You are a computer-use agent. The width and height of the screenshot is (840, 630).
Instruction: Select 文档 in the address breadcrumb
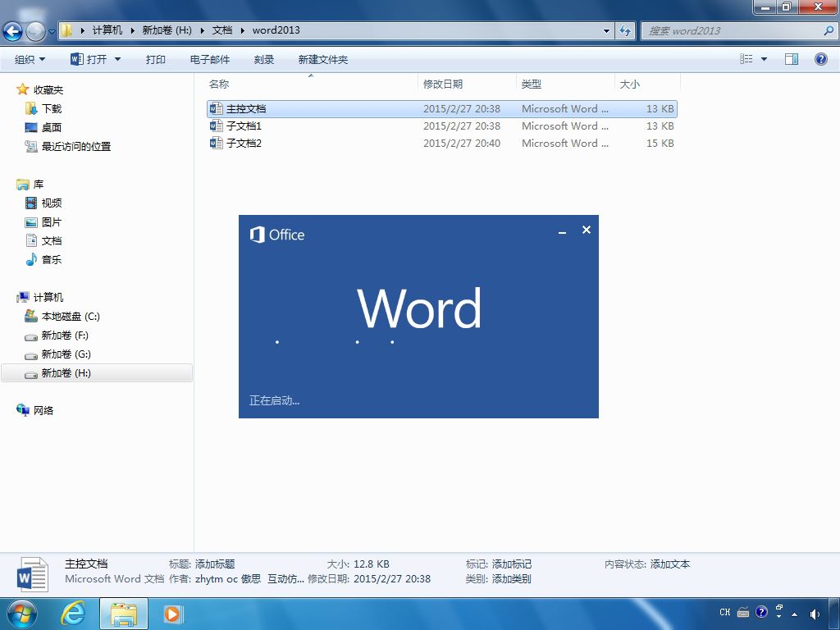221,30
